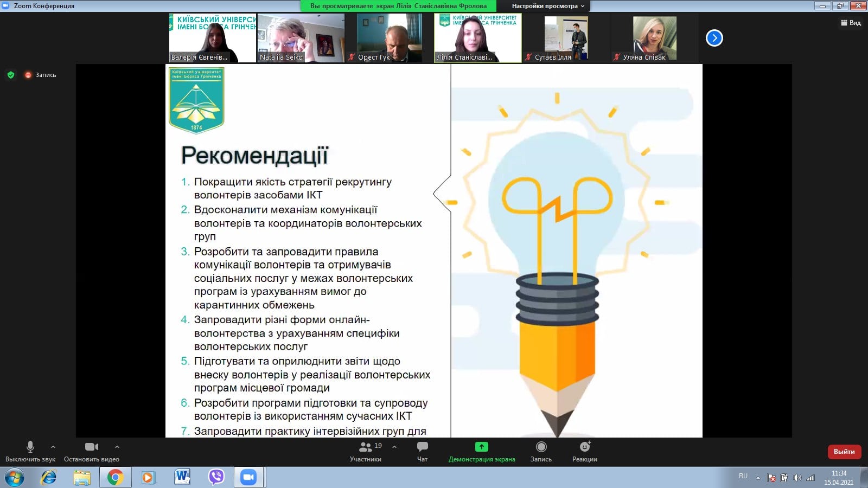Click the green Share Screen icon
This screenshot has height=488, width=868.
pos(481,447)
